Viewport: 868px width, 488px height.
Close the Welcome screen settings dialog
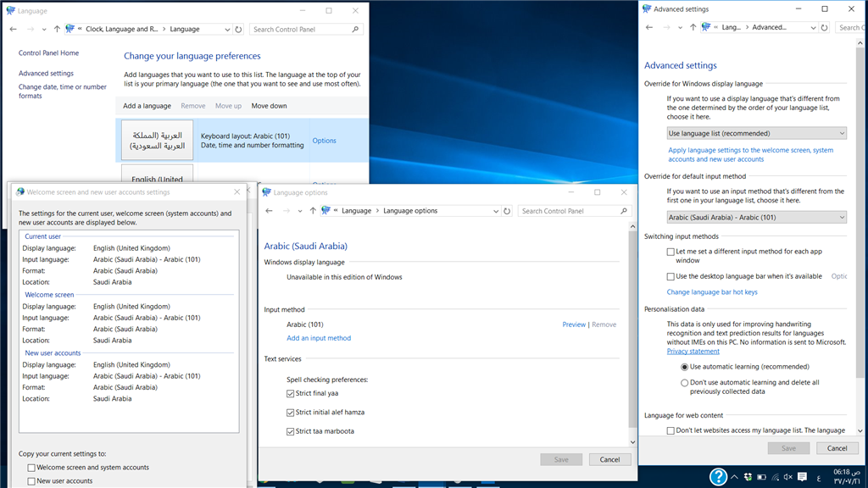click(237, 192)
